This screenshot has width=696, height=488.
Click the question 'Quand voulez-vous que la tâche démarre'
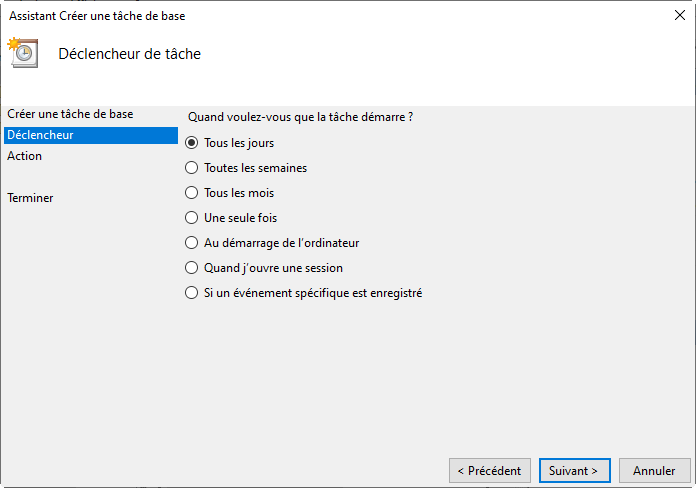pos(300,117)
